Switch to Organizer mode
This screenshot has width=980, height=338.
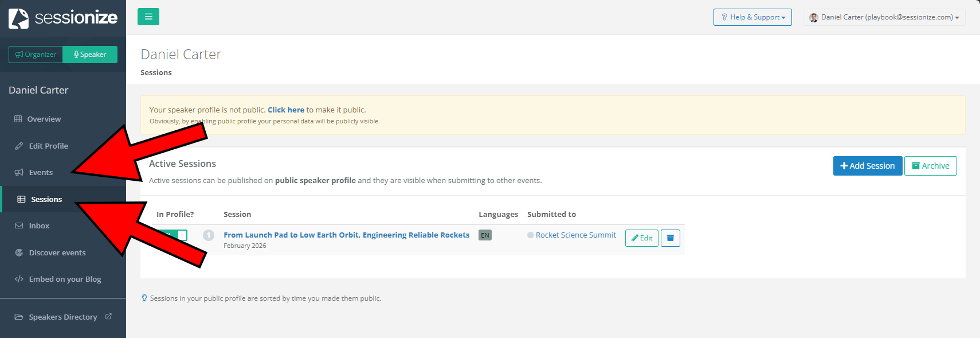36,55
